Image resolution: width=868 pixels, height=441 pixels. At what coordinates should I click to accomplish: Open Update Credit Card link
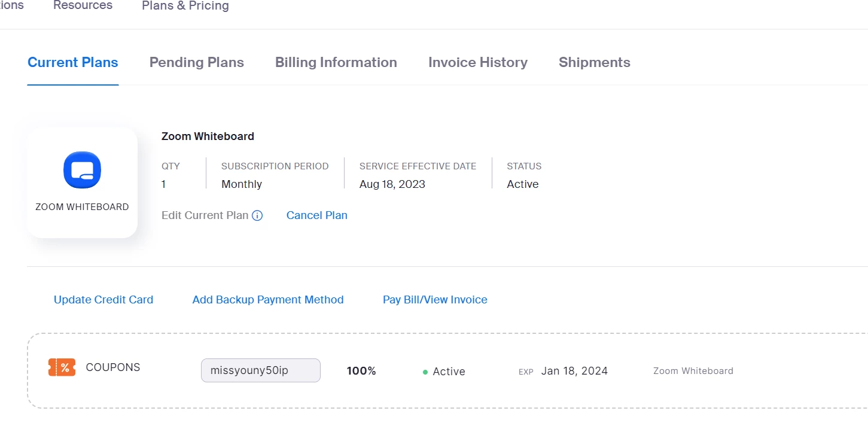tap(103, 300)
